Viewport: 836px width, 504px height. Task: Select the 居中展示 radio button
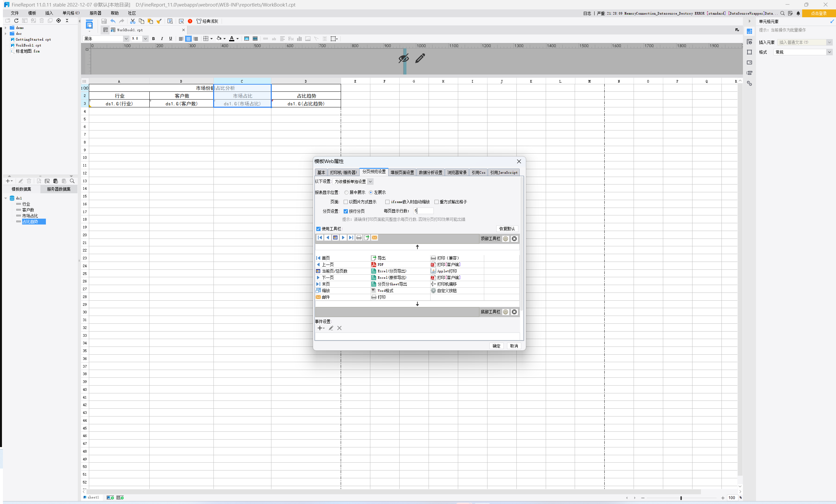(x=346, y=192)
